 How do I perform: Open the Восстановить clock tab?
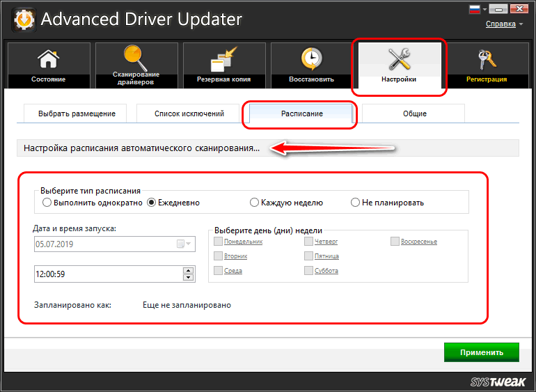312,65
